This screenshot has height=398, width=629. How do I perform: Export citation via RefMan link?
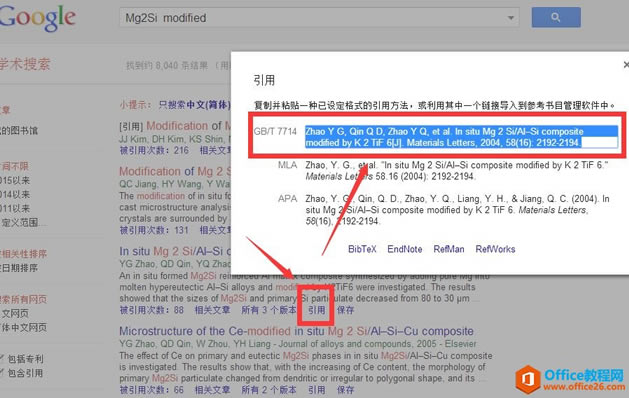pyautogui.click(x=448, y=249)
